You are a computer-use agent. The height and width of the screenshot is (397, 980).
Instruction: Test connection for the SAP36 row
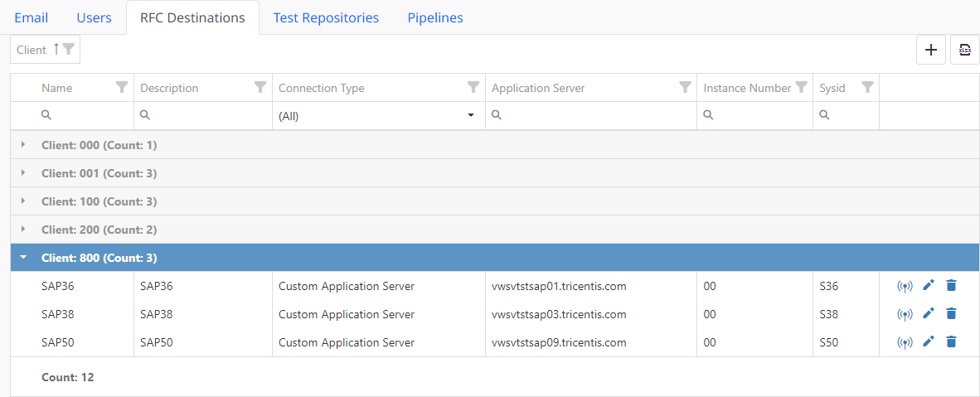point(905,287)
